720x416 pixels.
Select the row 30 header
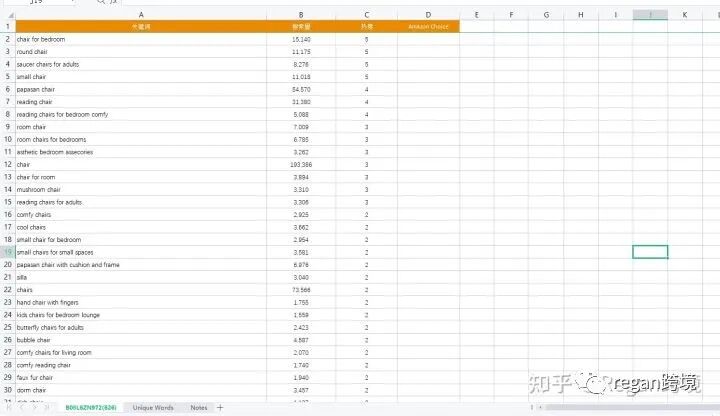click(8, 390)
